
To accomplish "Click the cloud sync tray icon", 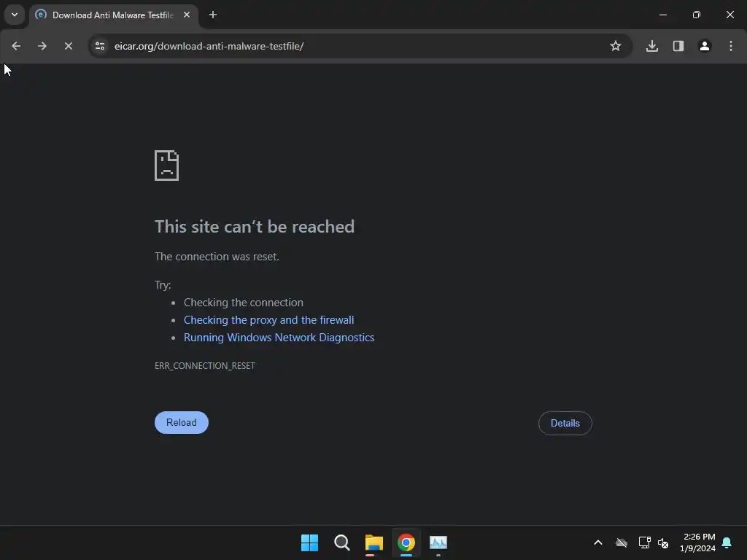I will tap(622, 542).
